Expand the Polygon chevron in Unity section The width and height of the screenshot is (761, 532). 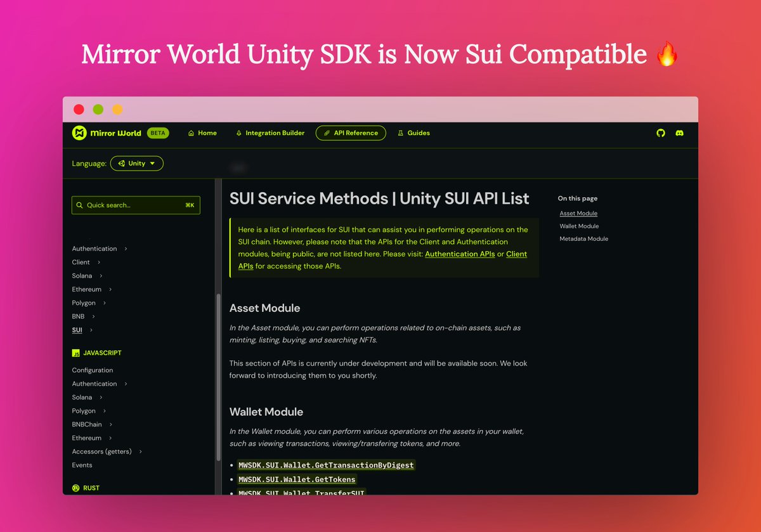104,303
